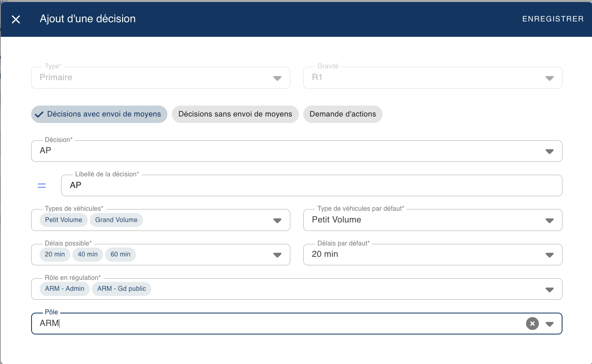Click the drag handle icon beside Libellé

[x=42, y=186]
